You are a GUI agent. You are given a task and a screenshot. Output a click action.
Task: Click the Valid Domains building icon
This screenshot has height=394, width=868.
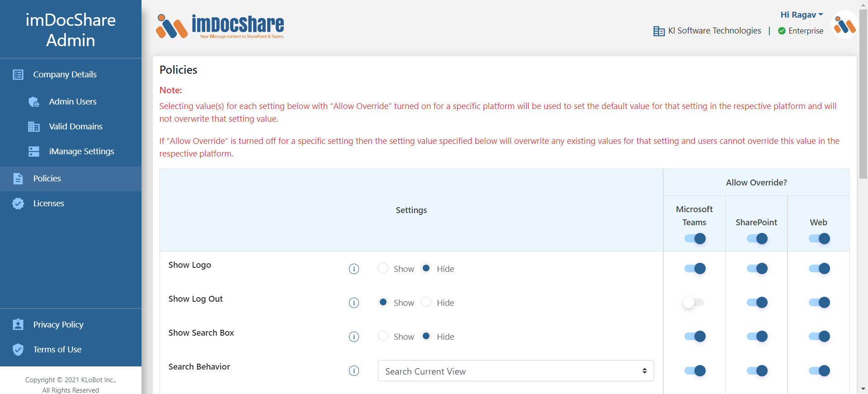click(x=34, y=127)
